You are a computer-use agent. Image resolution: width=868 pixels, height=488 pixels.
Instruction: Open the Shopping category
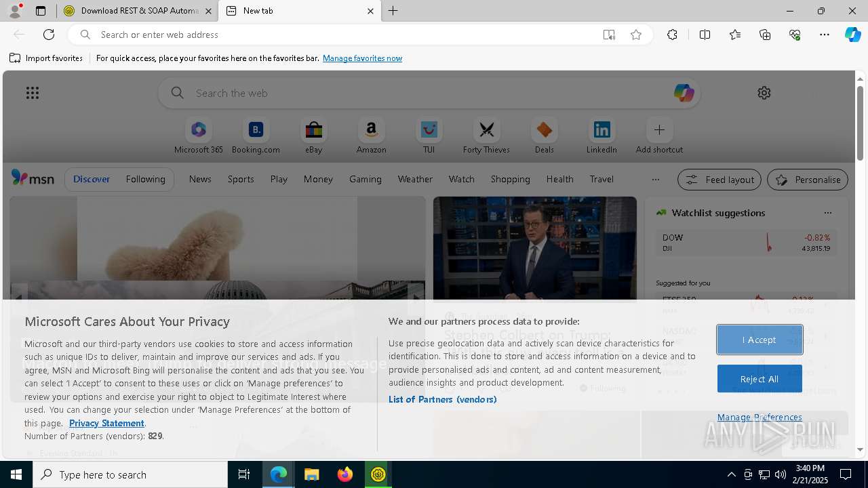510,179
